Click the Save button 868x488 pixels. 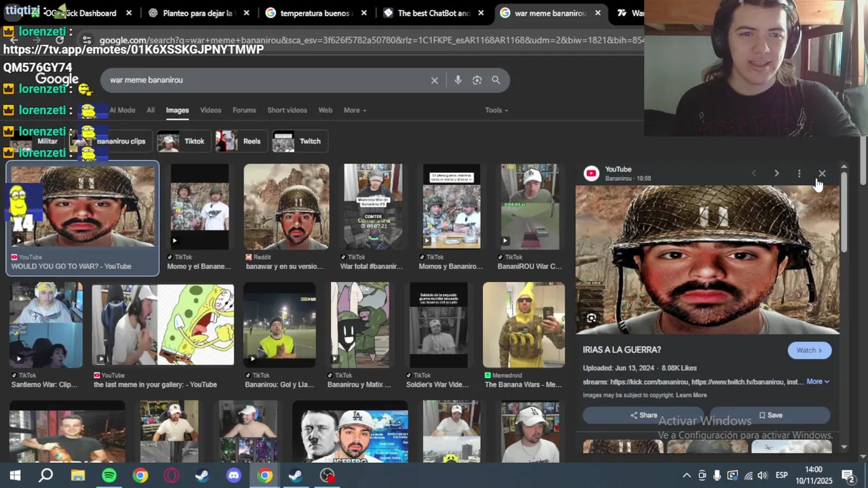pos(770,415)
